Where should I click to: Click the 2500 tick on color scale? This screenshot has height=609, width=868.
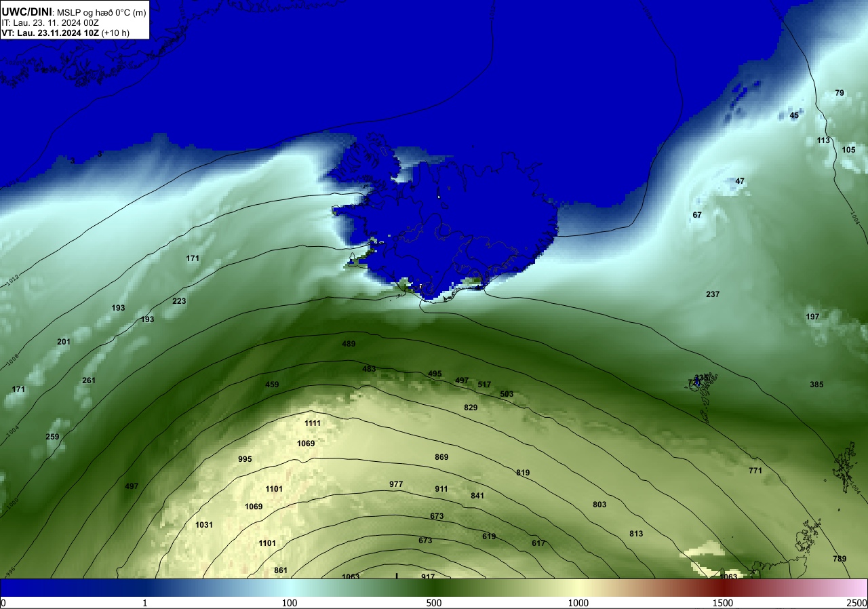pyautogui.click(x=858, y=603)
